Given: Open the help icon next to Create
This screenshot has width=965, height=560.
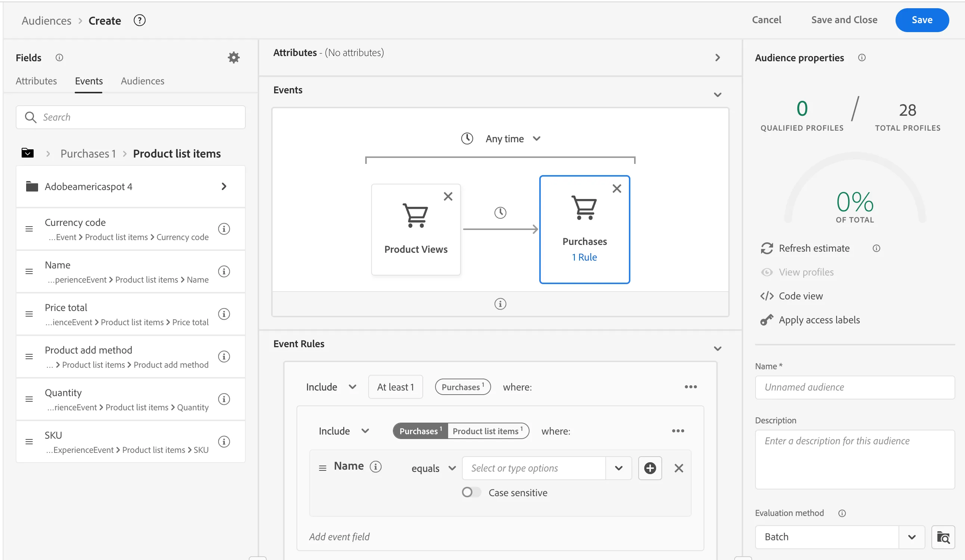Looking at the screenshot, I should click(139, 20).
